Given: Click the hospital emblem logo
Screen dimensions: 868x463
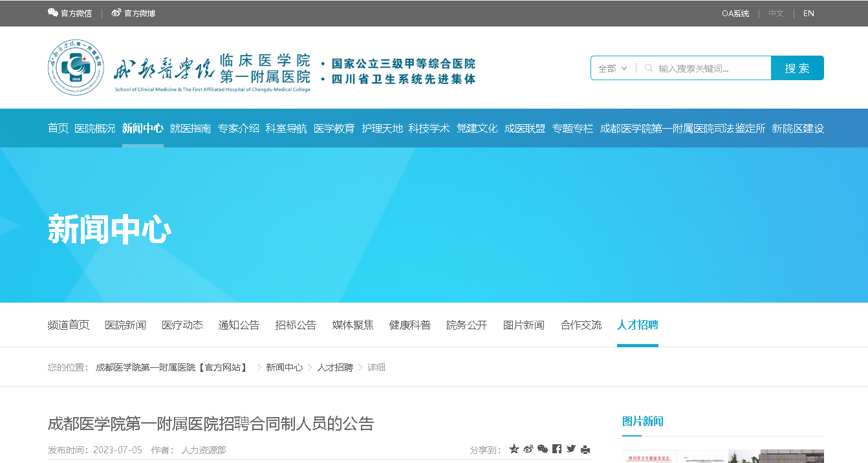Looking at the screenshot, I should [x=76, y=67].
